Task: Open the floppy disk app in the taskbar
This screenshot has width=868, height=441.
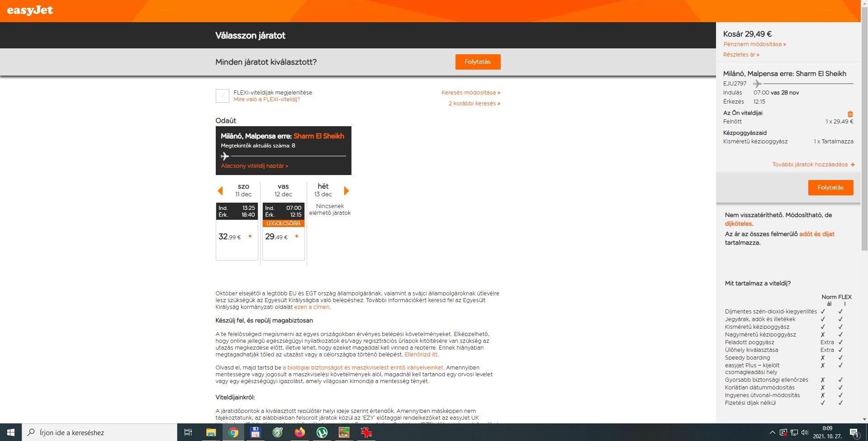Action: pyautogui.click(x=255, y=432)
